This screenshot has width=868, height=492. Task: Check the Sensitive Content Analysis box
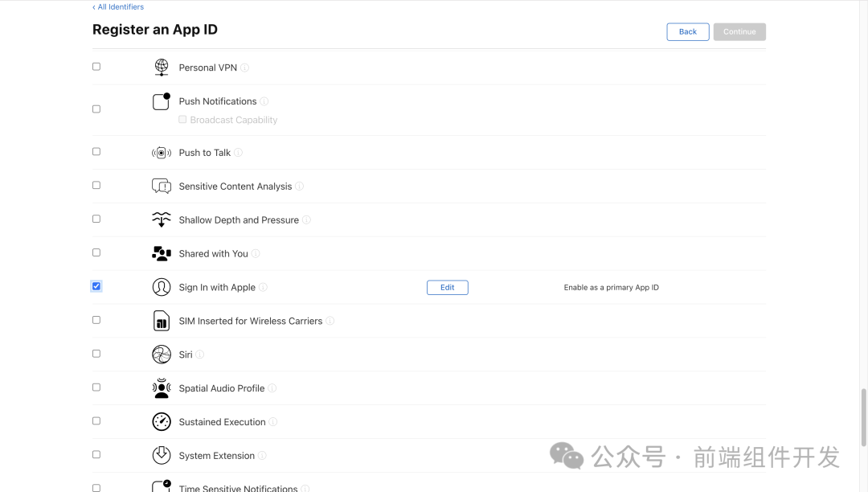coord(96,186)
